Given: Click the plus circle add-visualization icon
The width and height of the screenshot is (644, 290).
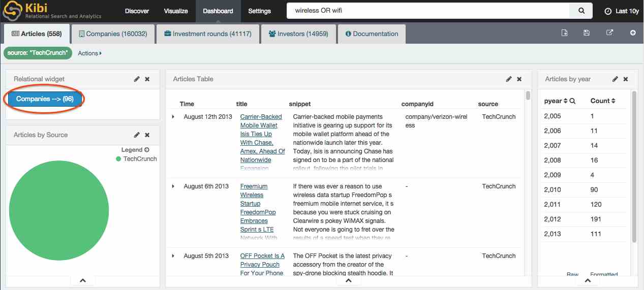Looking at the screenshot, I should point(633,33).
